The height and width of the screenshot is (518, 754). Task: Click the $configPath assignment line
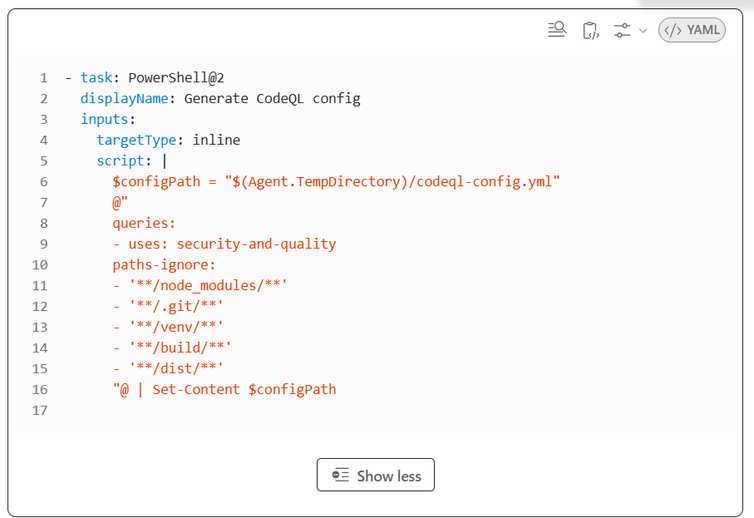tap(336, 182)
